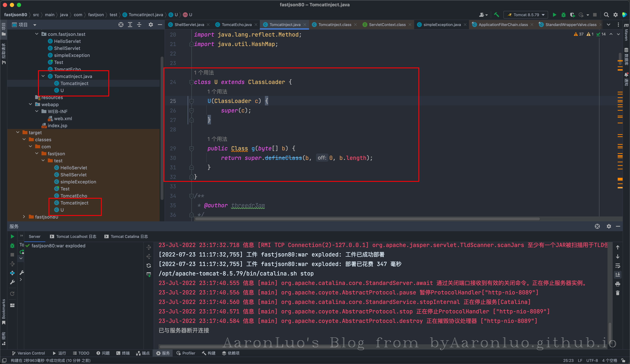This screenshot has width=630, height=364.
Task: Run Tomcat 8.5.79 with the green play icon
Action: (x=554, y=15)
